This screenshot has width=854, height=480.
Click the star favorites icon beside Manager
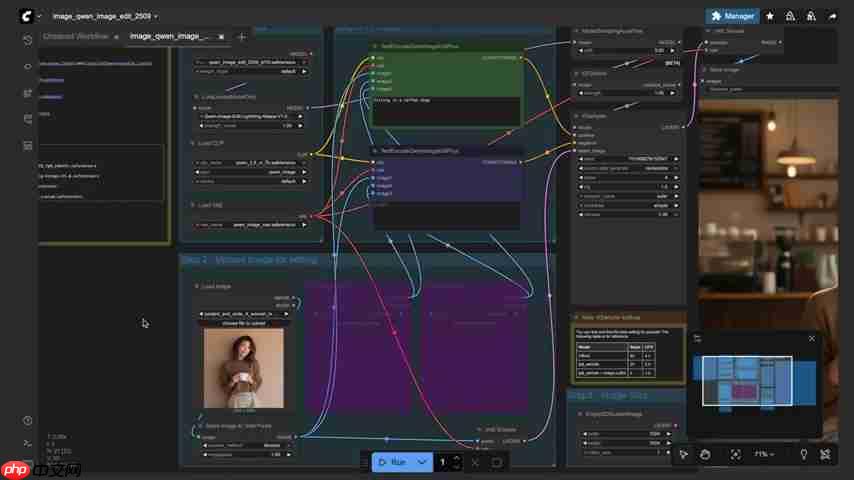tap(770, 16)
